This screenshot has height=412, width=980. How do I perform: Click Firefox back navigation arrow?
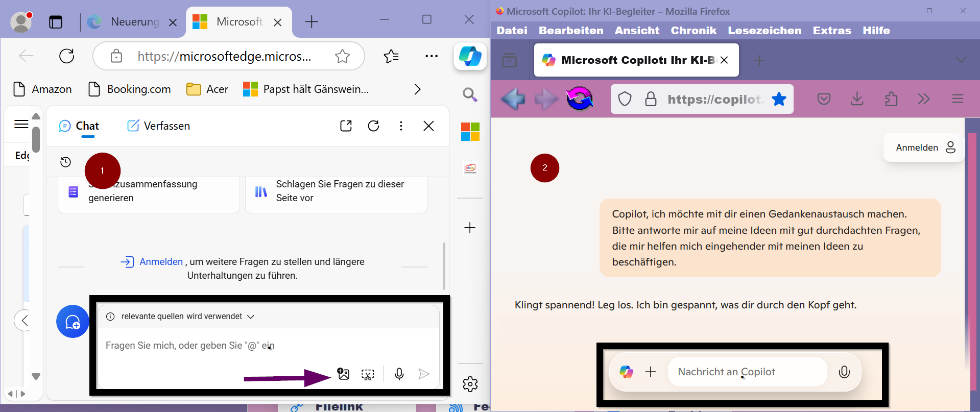point(513,99)
